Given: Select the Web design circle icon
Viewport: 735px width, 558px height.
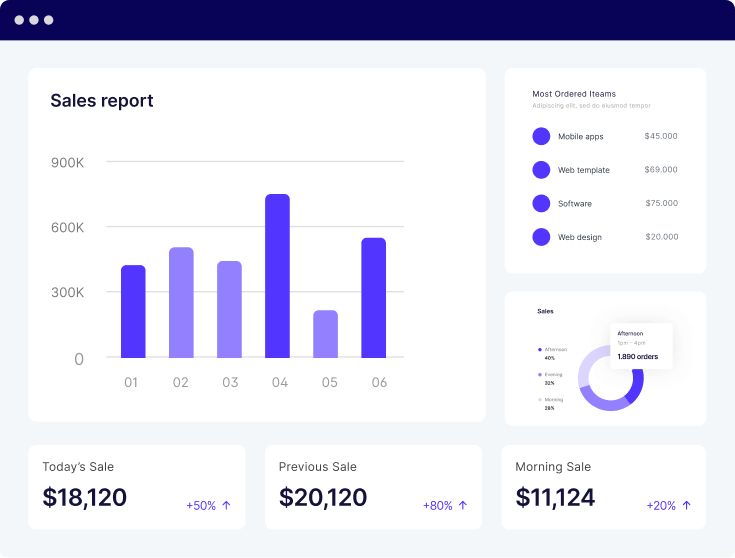Looking at the screenshot, I should click(541, 237).
